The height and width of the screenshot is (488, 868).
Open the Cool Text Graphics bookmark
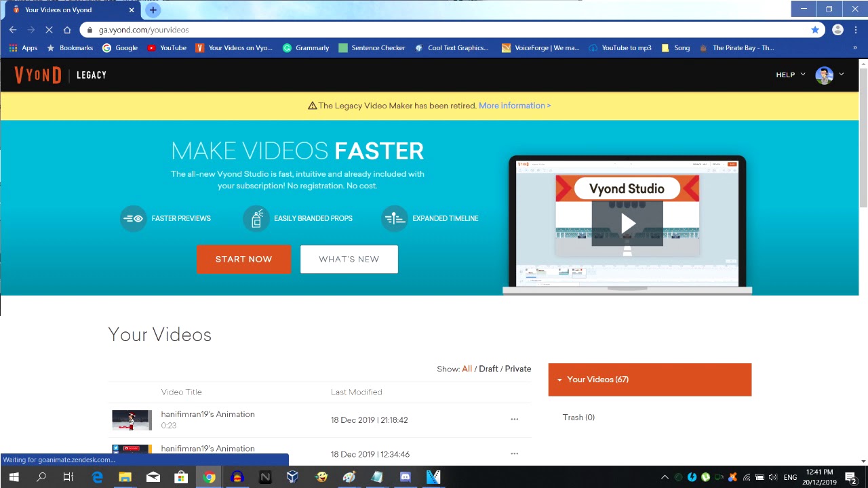point(452,48)
